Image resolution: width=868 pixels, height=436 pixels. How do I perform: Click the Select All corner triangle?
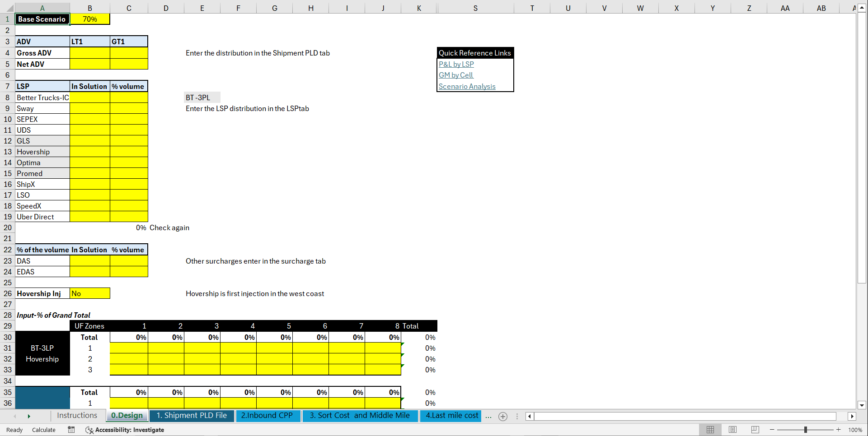tap(11, 8)
